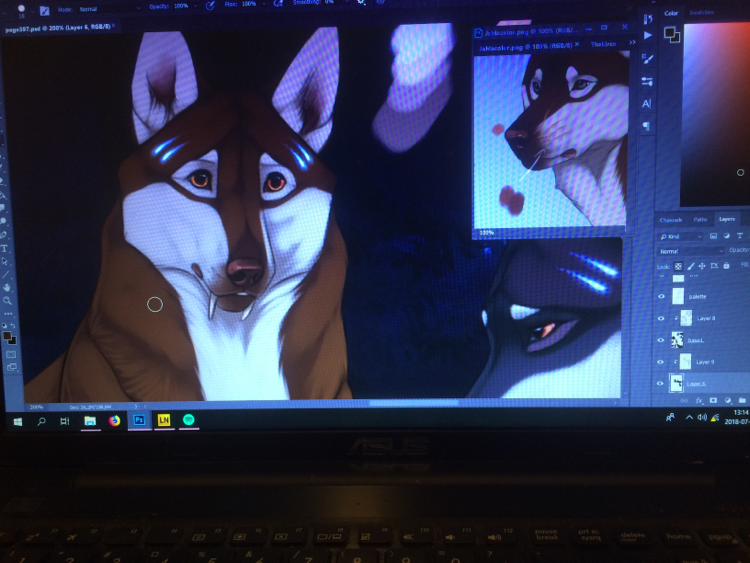Open the Brush Settings panel icon in options bar
Image resolution: width=750 pixels, height=563 pixels.
[44, 11]
